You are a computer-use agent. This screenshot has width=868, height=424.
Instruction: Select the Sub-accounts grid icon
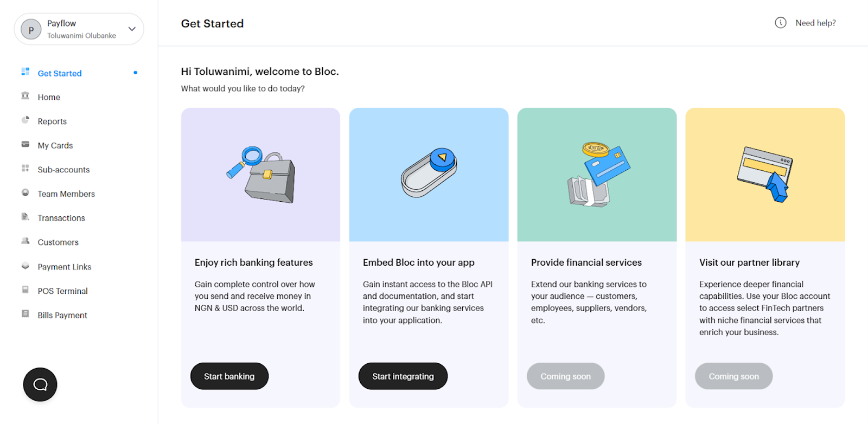tap(25, 169)
